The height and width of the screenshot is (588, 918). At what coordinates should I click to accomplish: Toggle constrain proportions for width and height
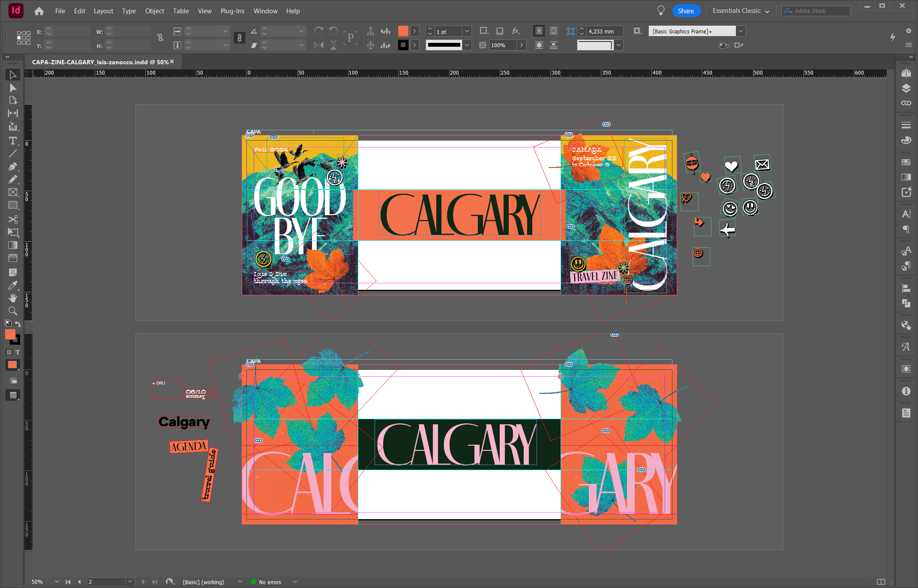(x=160, y=38)
